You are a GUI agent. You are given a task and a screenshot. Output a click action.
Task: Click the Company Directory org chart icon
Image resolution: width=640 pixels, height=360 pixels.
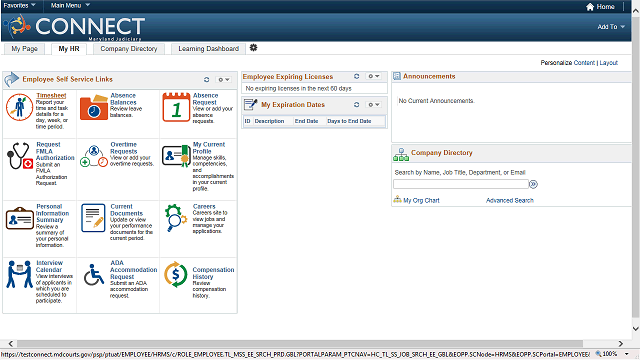(401, 154)
